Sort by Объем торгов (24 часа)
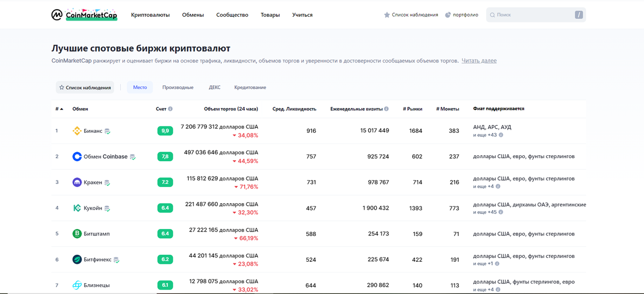Viewport: 644px width, 294px height. (x=231, y=109)
